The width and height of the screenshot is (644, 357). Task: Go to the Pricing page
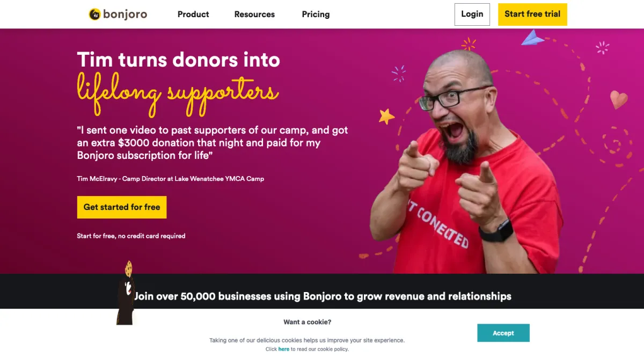(x=316, y=14)
